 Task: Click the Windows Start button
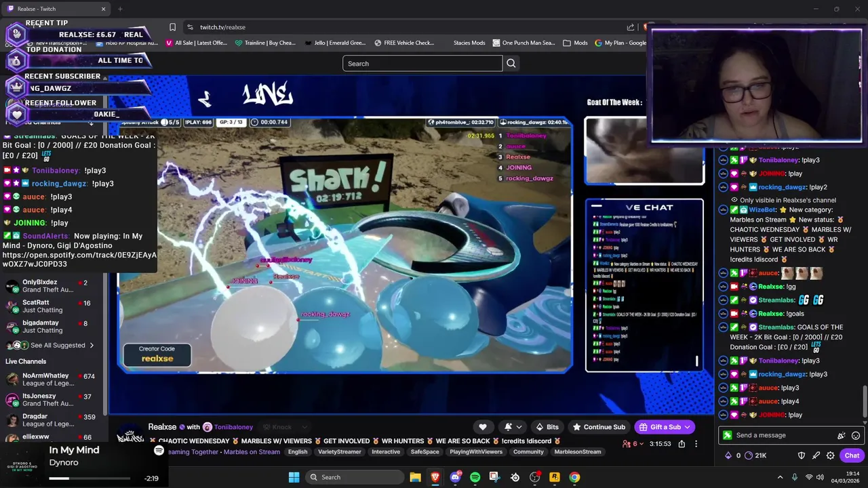(x=294, y=477)
